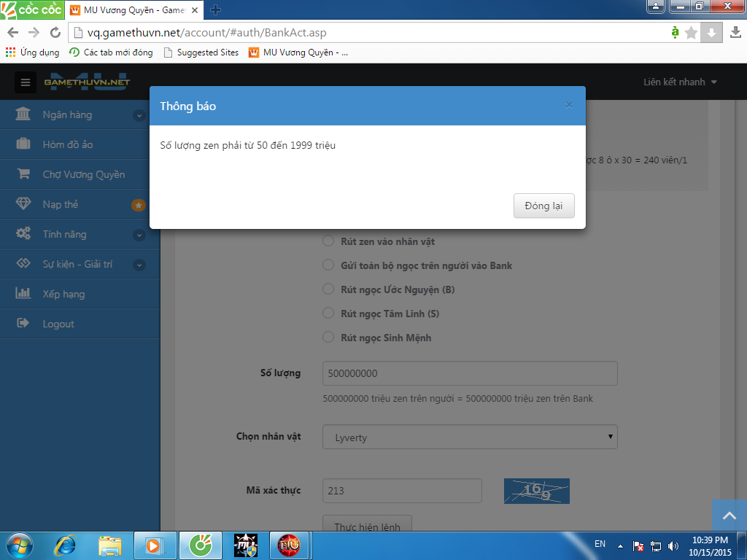This screenshot has height=560, width=747.
Task: Click the Thực hiện lệnh button
Action: point(367,525)
